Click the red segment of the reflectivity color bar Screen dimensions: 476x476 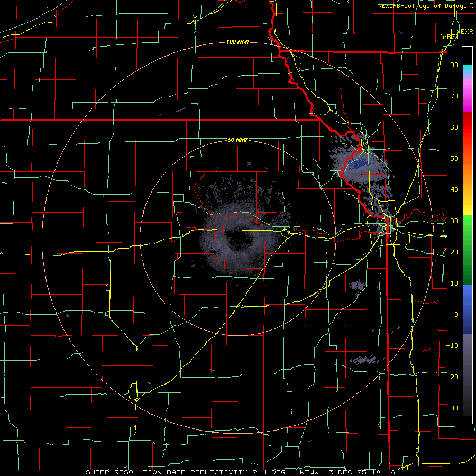[467, 127]
